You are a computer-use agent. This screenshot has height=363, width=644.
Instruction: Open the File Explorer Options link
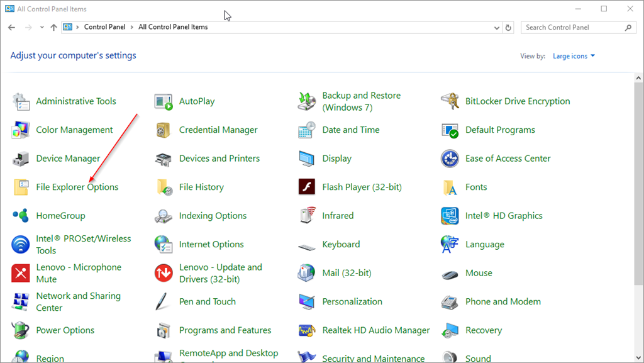click(77, 187)
